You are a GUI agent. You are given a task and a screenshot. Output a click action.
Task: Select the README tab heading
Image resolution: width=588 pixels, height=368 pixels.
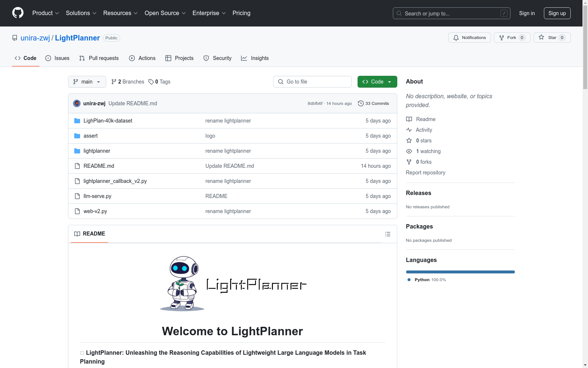click(90, 234)
